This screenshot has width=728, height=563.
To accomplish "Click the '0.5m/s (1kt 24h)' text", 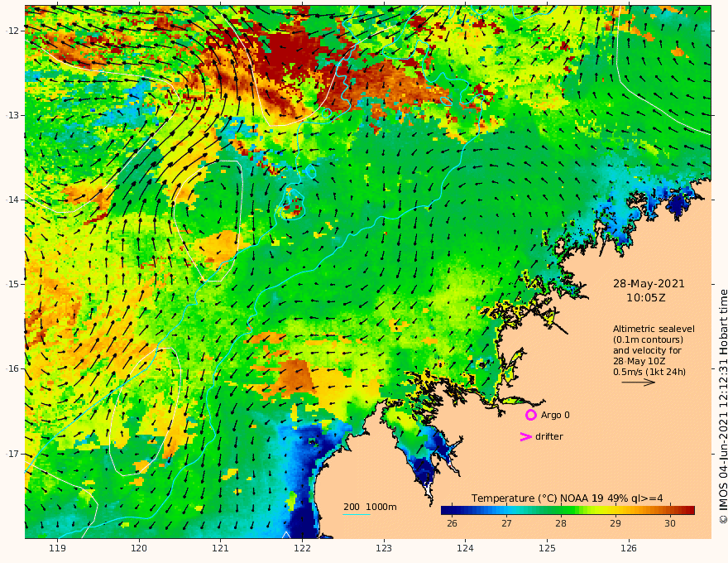I will [x=649, y=372].
